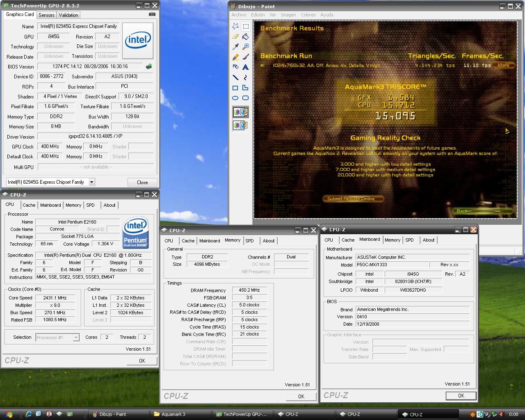Open SPD tab in the Memory CPU-Z window
The image size is (525, 420).
click(x=250, y=241)
